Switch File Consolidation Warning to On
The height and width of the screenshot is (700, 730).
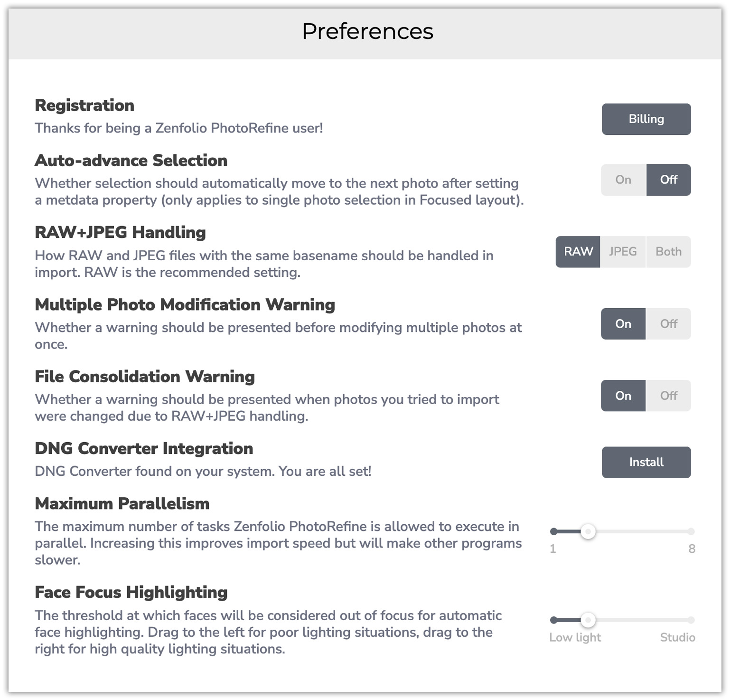tap(623, 395)
